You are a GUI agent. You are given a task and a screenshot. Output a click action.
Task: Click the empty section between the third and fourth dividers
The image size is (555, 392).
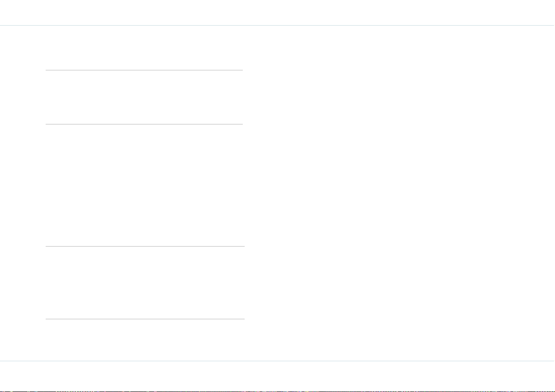tap(145, 282)
